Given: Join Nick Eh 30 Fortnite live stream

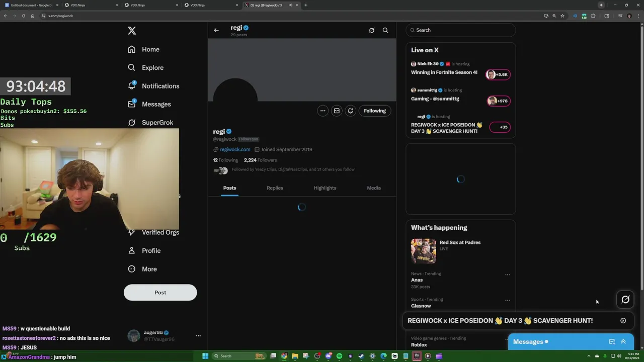Looking at the screenshot, I should click(x=444, y=72).
